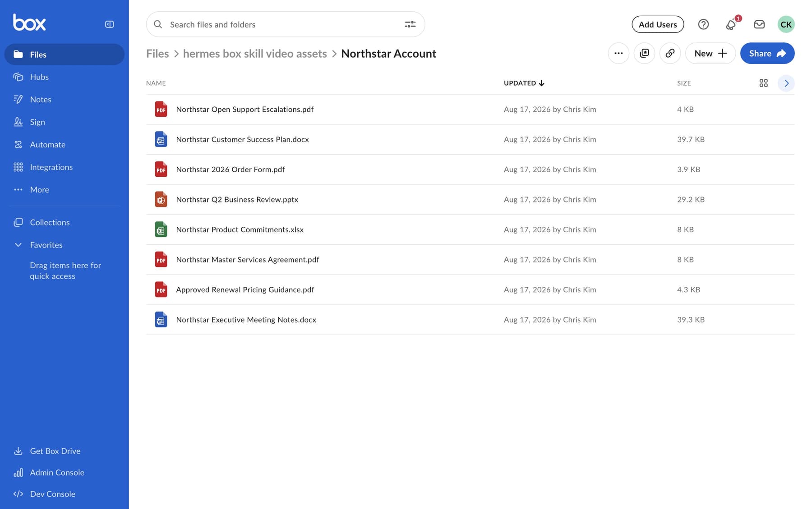Click the Hubs sidebar icon
This screenshot has height=509, width=812.
tap(18, 77)
